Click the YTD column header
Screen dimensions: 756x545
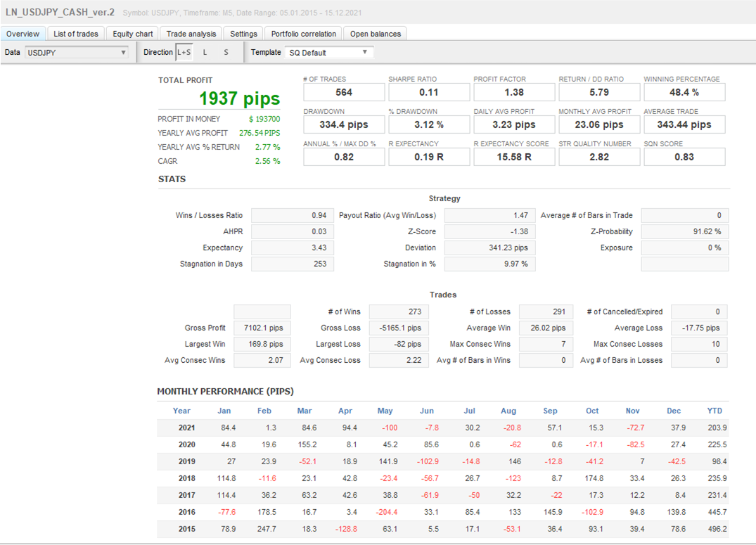[715, 411]
